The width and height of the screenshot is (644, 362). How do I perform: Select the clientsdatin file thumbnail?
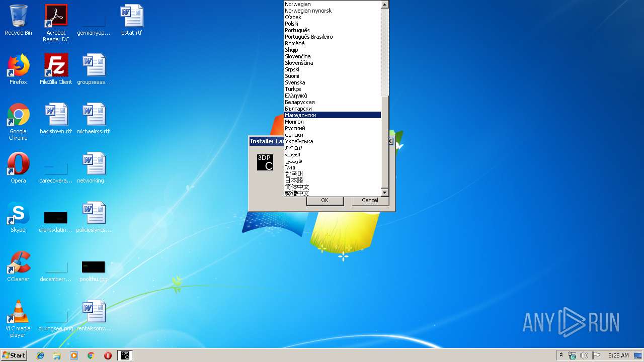[x=56, y=221]
